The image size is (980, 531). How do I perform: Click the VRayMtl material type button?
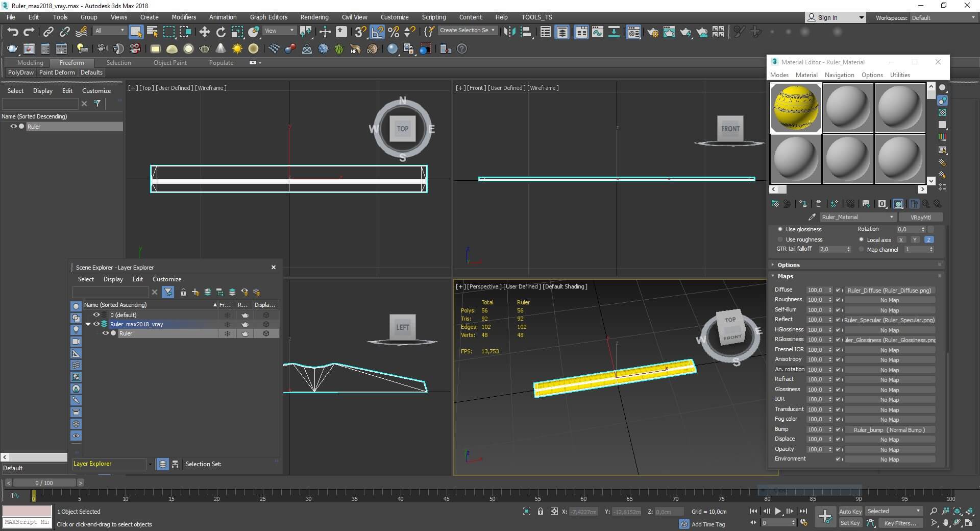tap(920, 217)
